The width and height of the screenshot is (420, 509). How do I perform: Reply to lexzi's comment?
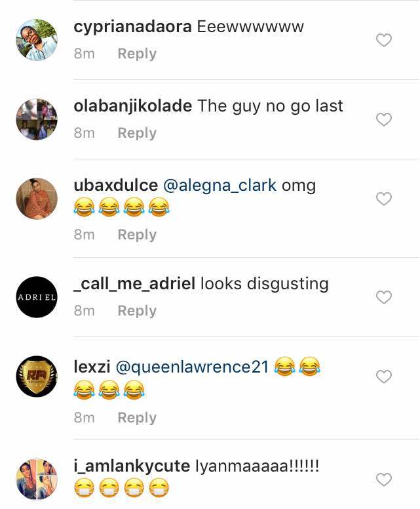137,418
